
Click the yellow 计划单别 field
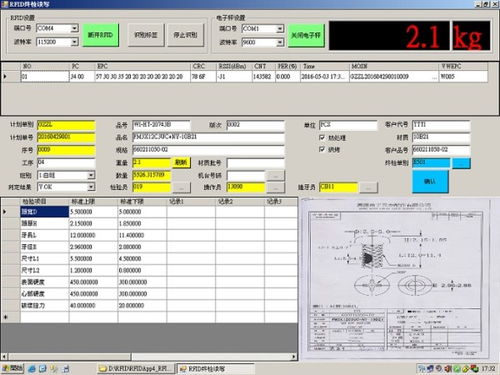point(66,125)
